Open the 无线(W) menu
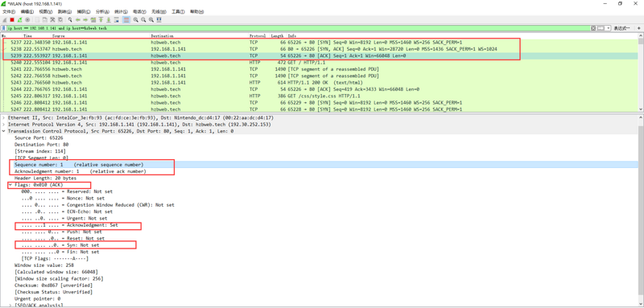 [x=159, y=11]
